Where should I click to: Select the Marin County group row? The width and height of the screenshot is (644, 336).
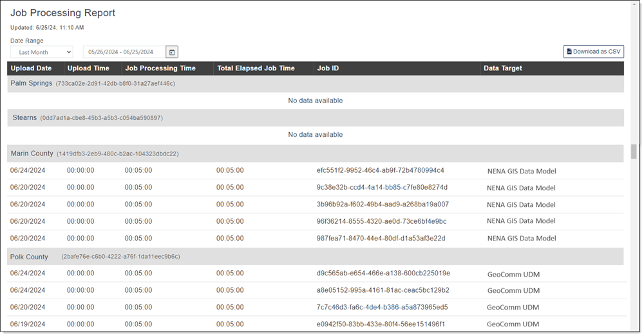tap(316, 153)
